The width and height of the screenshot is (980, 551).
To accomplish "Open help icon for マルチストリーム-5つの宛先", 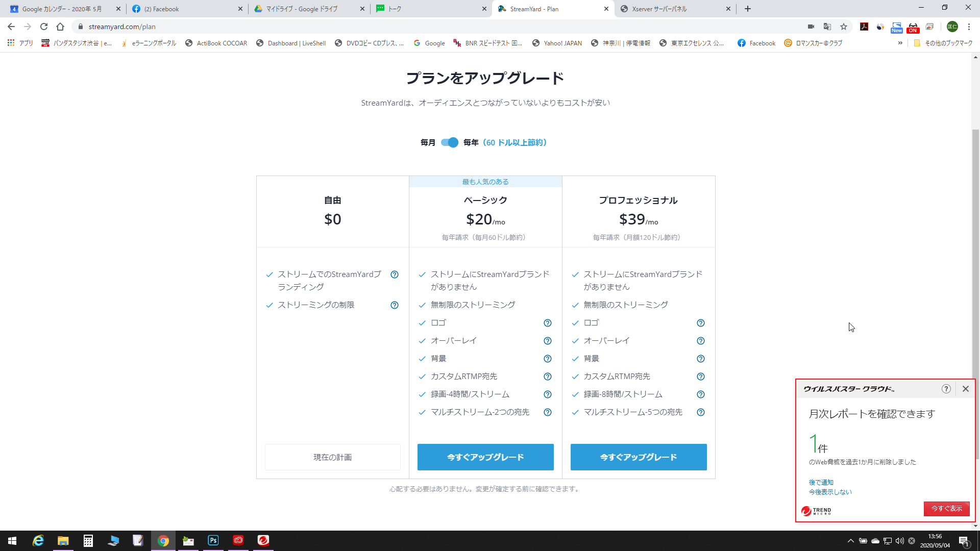I will [x=701, y=412].
